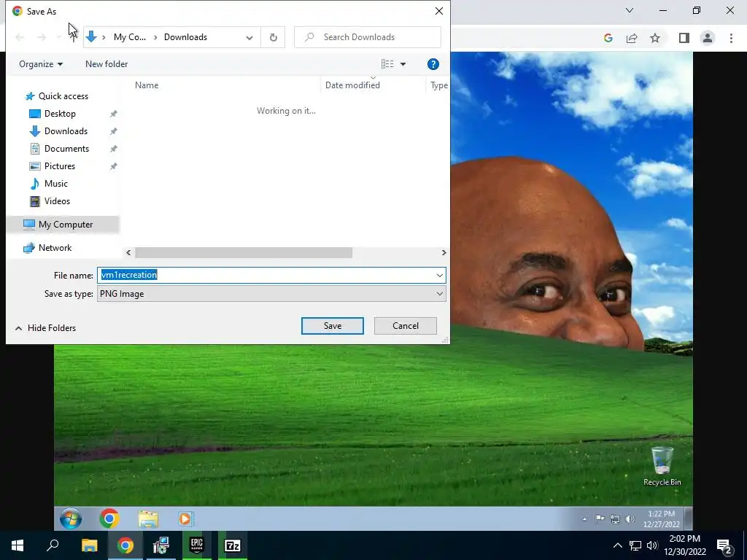The width and height of the screenshot is (747, 560).
Task: Click the address bar root chevron
Action: pos(104,37)
